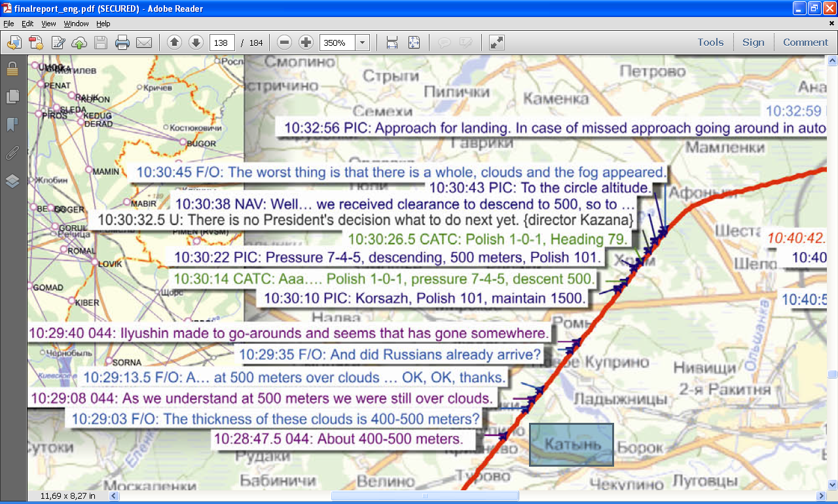Open the zoom level dropdown arrow
This screenshot has width=838, height=504.
click(363, 43)
